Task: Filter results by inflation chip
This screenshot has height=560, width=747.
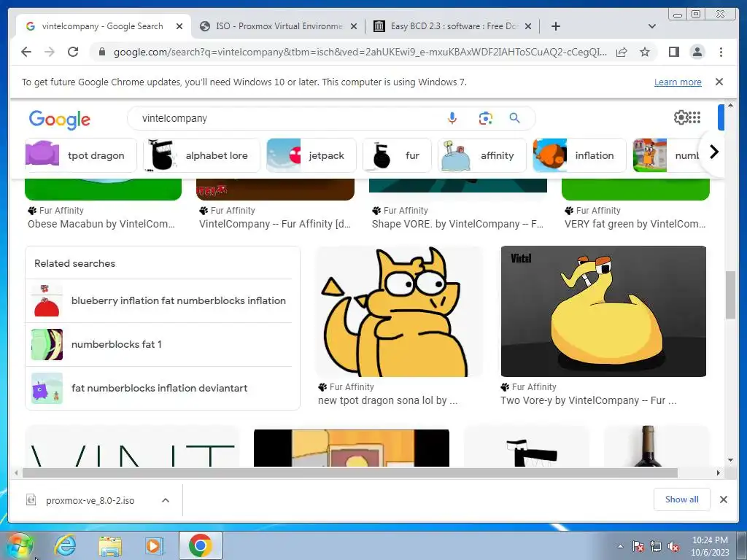Action: (x=579, y=155)
